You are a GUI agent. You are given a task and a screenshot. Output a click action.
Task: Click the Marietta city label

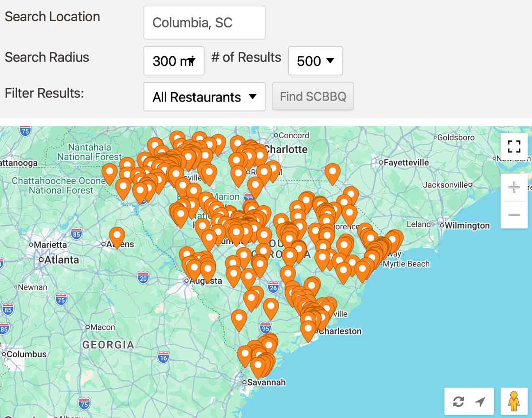(51, 245)
